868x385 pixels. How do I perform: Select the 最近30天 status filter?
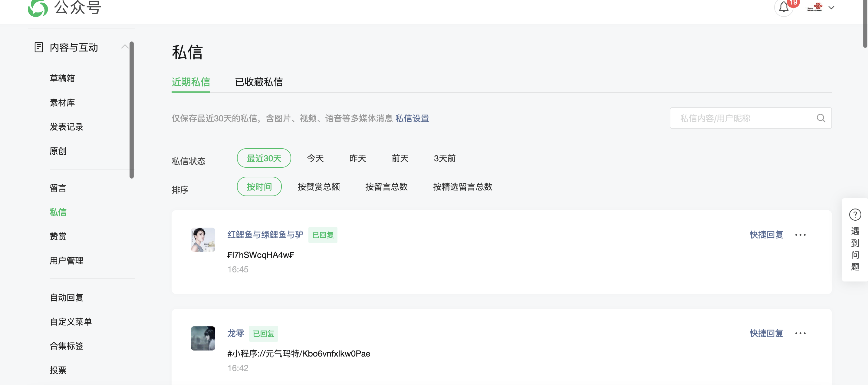click(x=264, y=158)
